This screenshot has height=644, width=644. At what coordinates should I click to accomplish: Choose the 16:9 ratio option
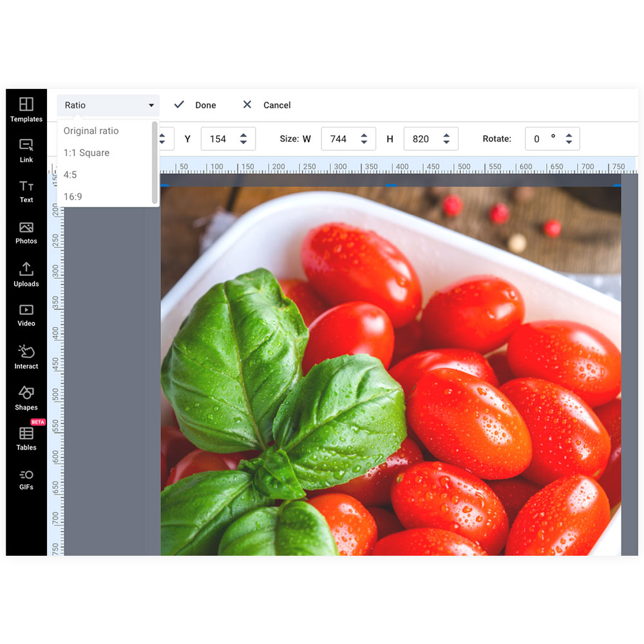coord(72,196)
